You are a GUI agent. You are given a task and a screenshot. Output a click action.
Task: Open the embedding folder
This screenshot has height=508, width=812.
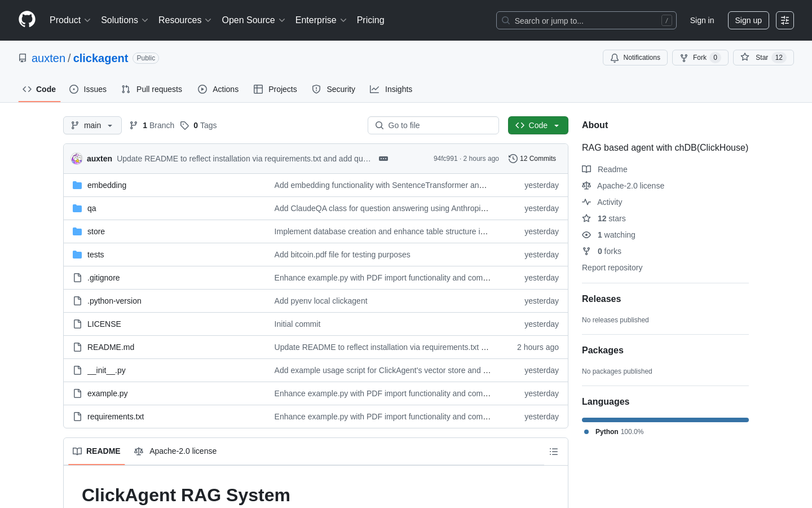pos(107,185)
